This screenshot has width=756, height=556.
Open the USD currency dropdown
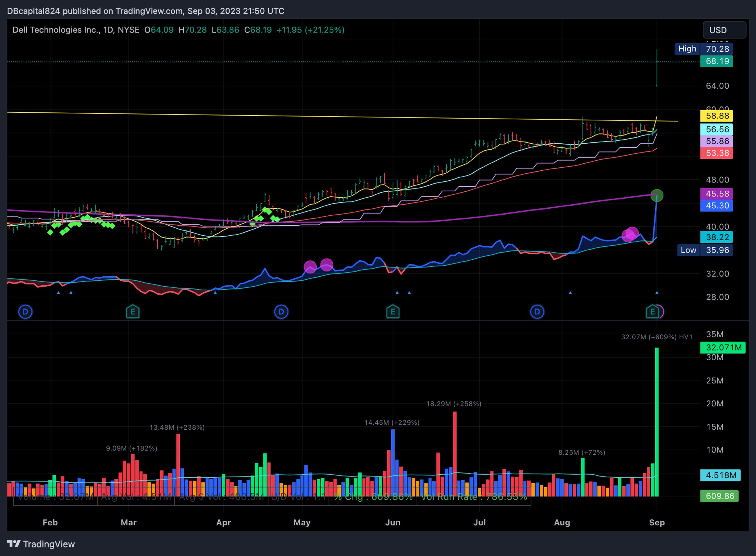[724, 30]
